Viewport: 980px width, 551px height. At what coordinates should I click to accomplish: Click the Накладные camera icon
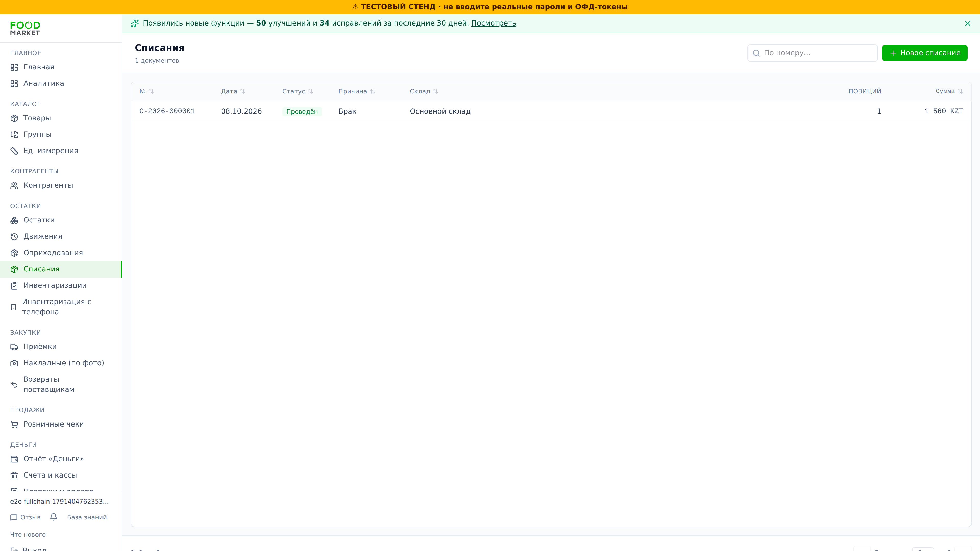pos(14,363)
